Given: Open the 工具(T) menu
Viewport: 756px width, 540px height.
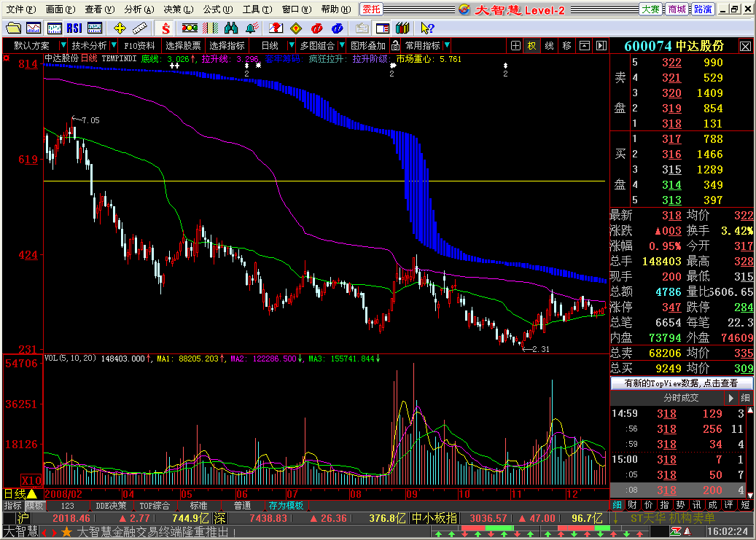Looking at the screenshot, I should [257, 9].
